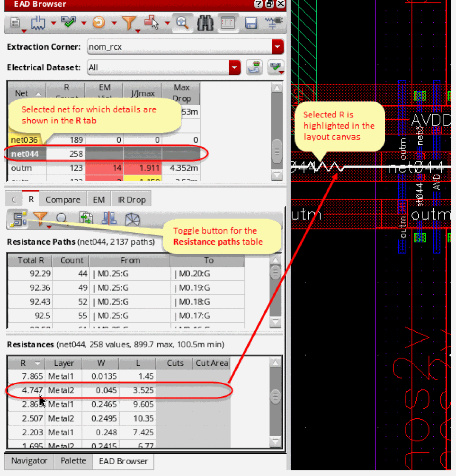Click the floppy disk save icon

[250, 23]
